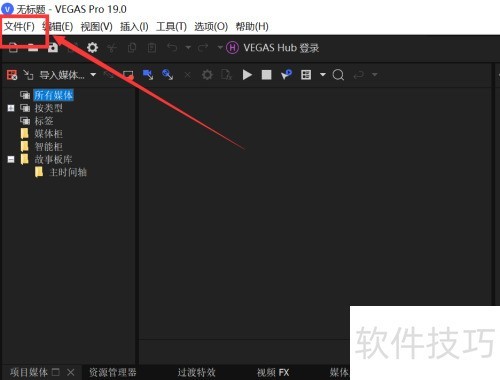
Task: Start preview with the Play button
Action: (247, 75)
